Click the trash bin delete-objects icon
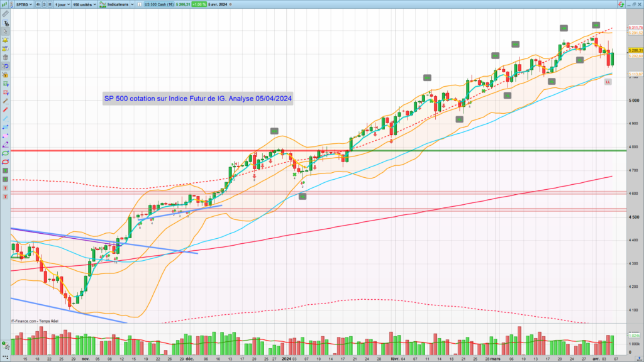The width and height of the screenshot is (644, 362). (x=5, y=57)
